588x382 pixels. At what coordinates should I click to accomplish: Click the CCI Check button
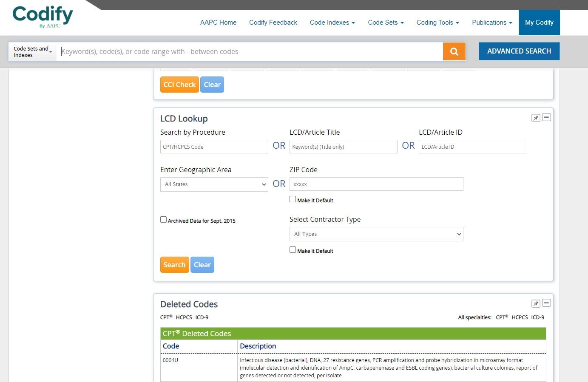(179, 84)
